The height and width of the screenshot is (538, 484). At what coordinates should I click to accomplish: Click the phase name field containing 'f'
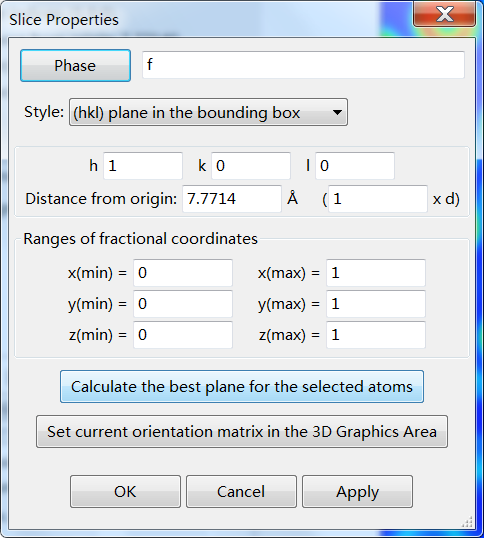coord(303,65)
